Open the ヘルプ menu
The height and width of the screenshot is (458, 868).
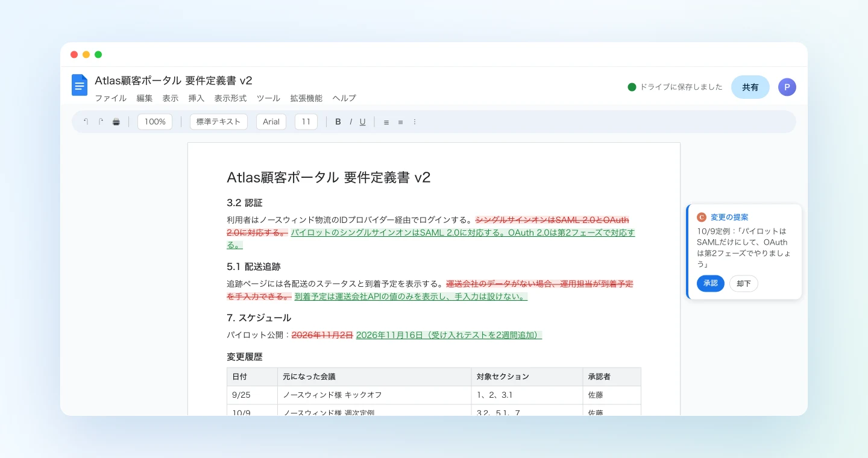344,98
